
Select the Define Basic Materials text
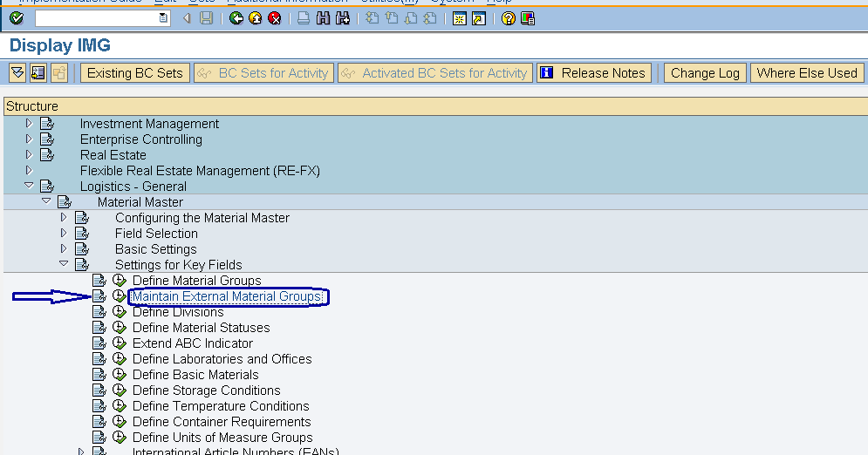coord(195,375)
